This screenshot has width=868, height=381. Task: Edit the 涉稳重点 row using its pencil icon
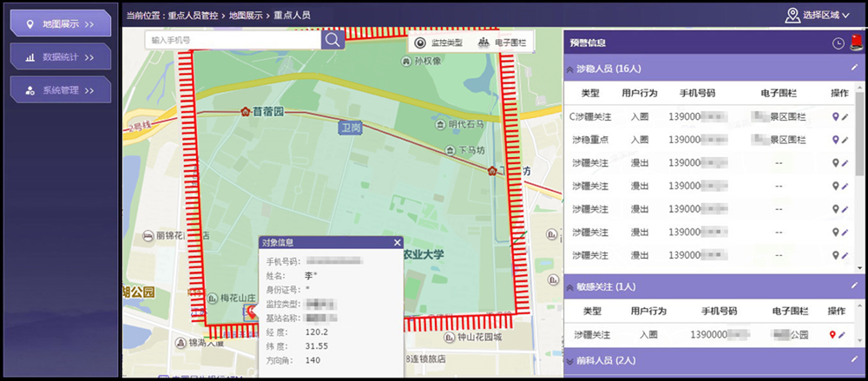[x=845, y=139]
